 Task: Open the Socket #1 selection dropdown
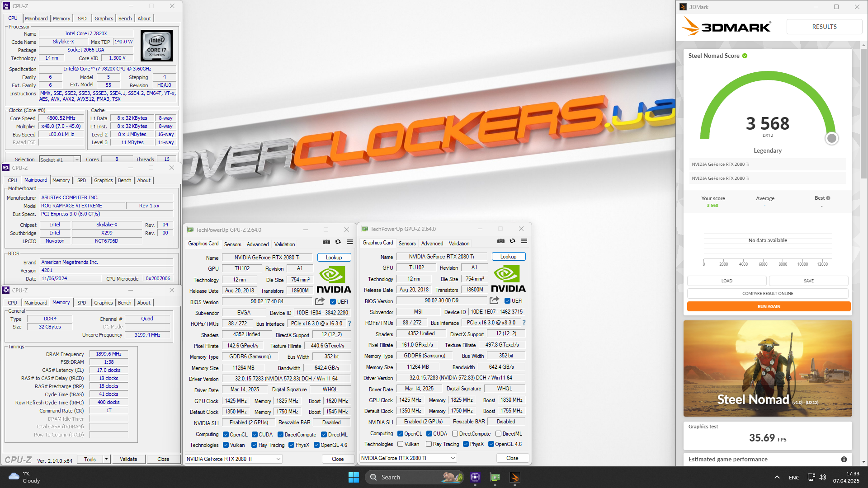[x=60, y=160]
